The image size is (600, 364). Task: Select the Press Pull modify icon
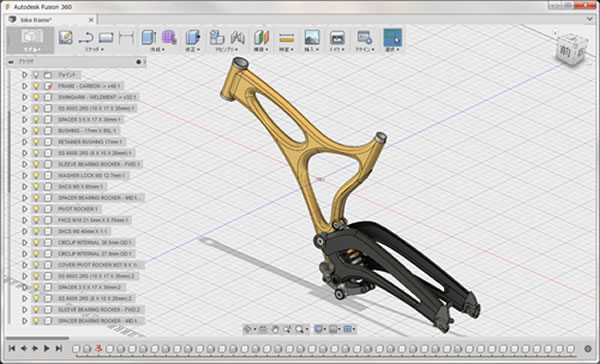point(193,38)
